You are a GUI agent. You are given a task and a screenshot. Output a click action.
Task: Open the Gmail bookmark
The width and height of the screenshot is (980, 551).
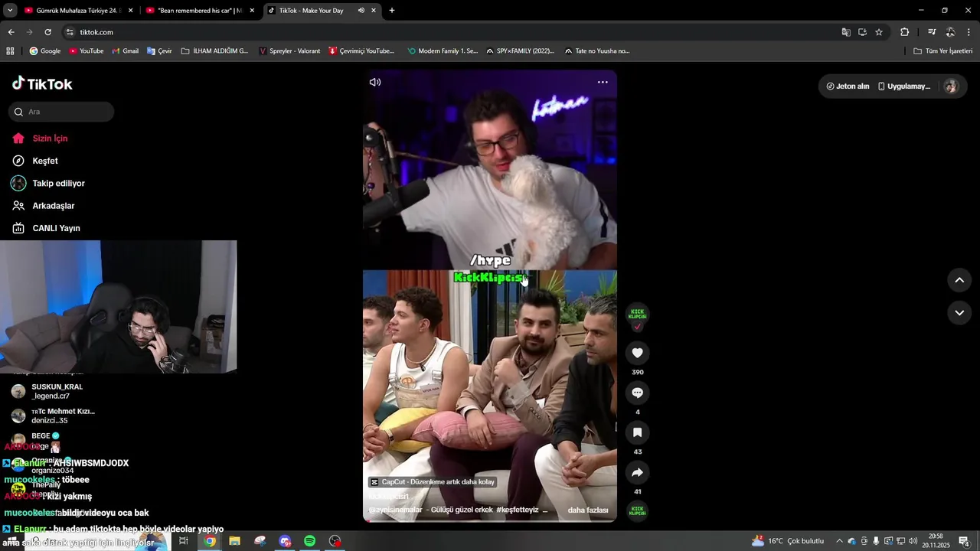point(125,51)
